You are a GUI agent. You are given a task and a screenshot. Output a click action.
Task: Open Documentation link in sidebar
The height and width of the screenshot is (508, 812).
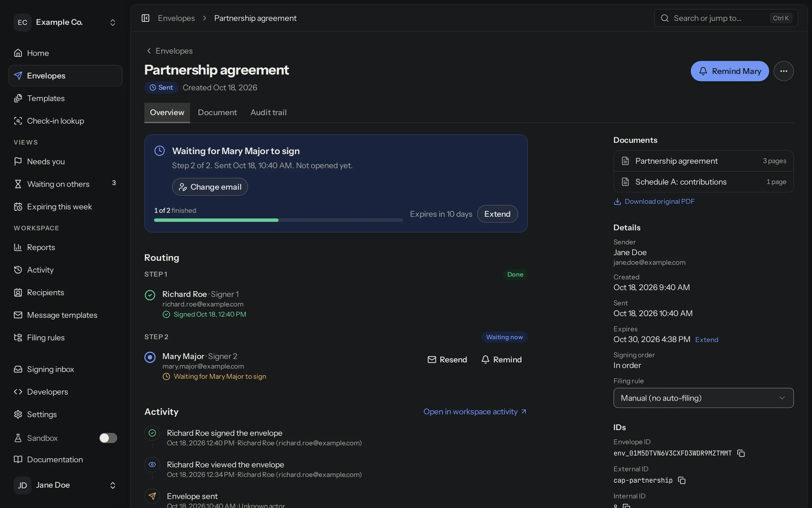(x=65, y=460)
